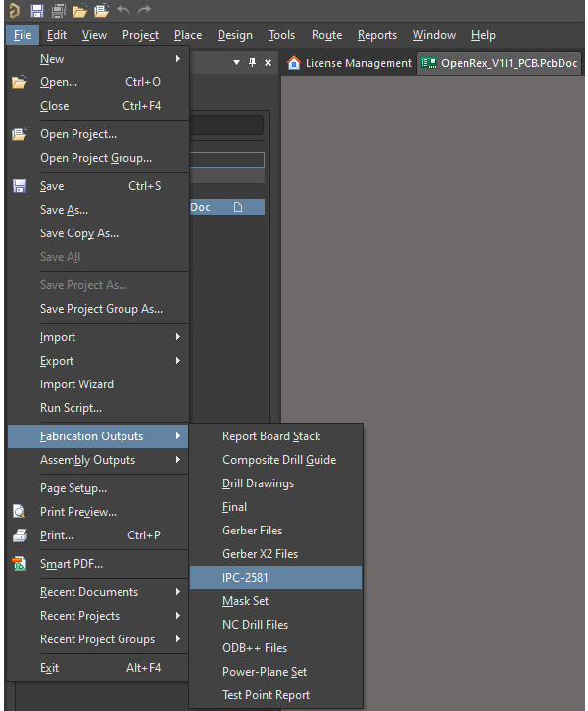Open the Route menu

(x=326, y=35)
